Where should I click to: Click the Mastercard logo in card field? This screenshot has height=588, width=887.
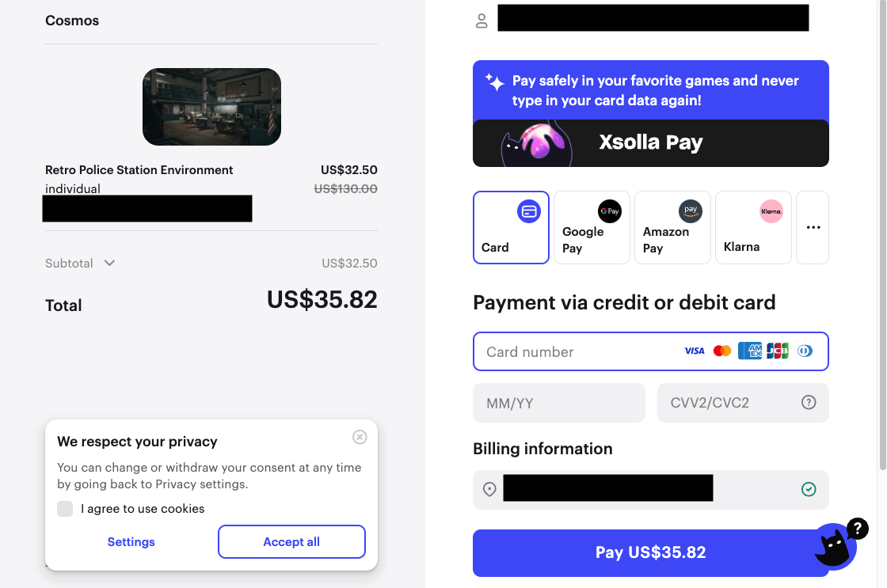coord(721,351)
